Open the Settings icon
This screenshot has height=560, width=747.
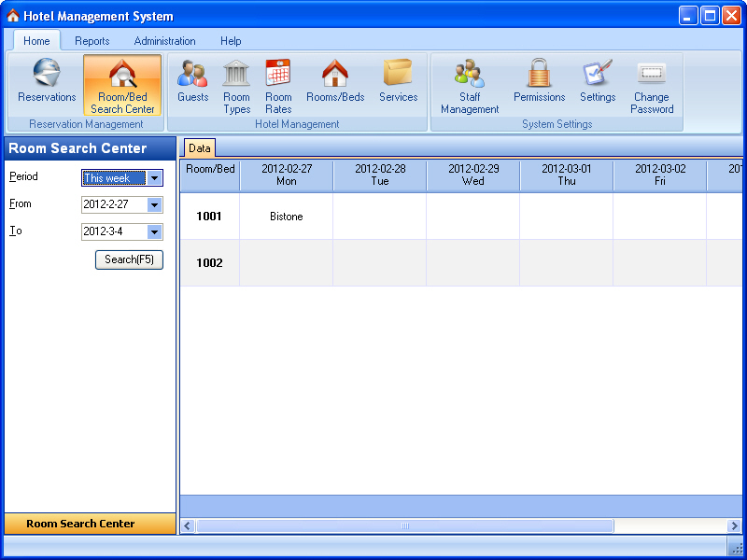pyautogui.click(x=597, y=82)
